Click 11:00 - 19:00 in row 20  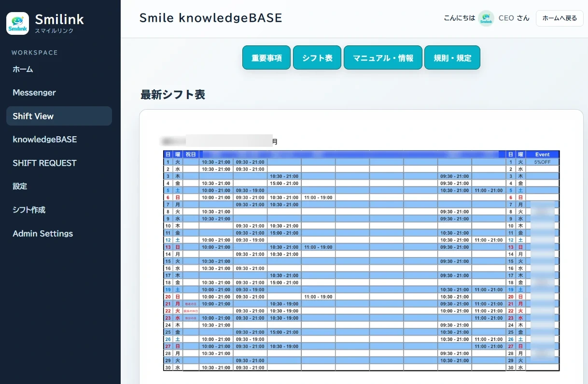[318, 297]
